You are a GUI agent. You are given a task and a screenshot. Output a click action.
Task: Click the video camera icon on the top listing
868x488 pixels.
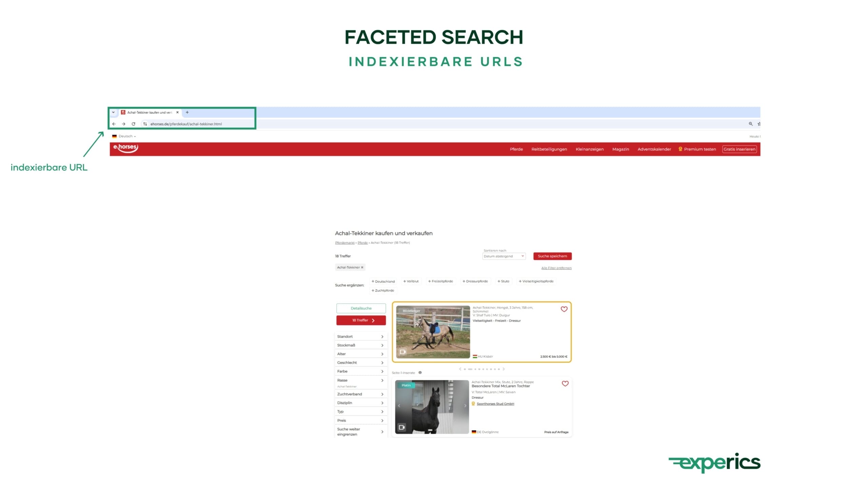pos(402,352)
